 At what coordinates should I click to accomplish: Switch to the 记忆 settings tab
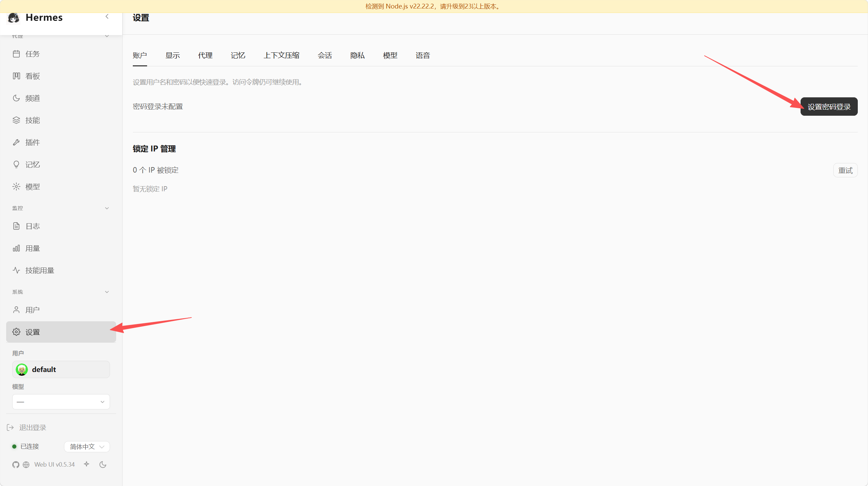click(238, 55)
